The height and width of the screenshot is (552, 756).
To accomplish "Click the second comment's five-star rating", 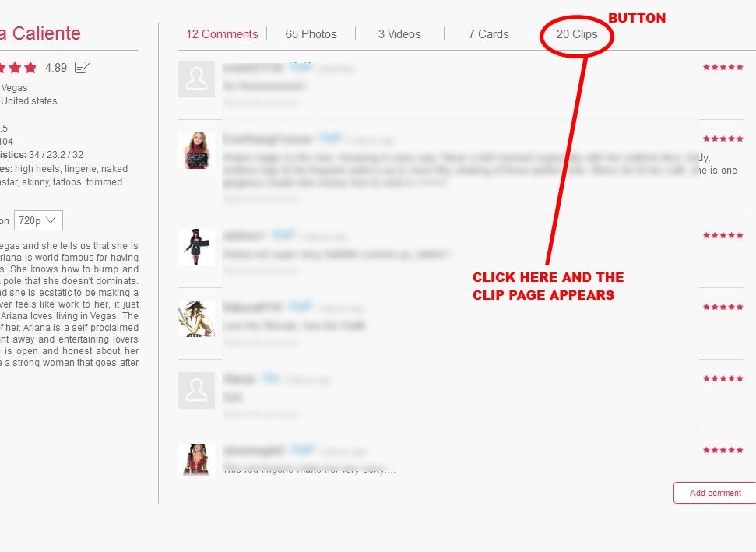I will point(723,139).
